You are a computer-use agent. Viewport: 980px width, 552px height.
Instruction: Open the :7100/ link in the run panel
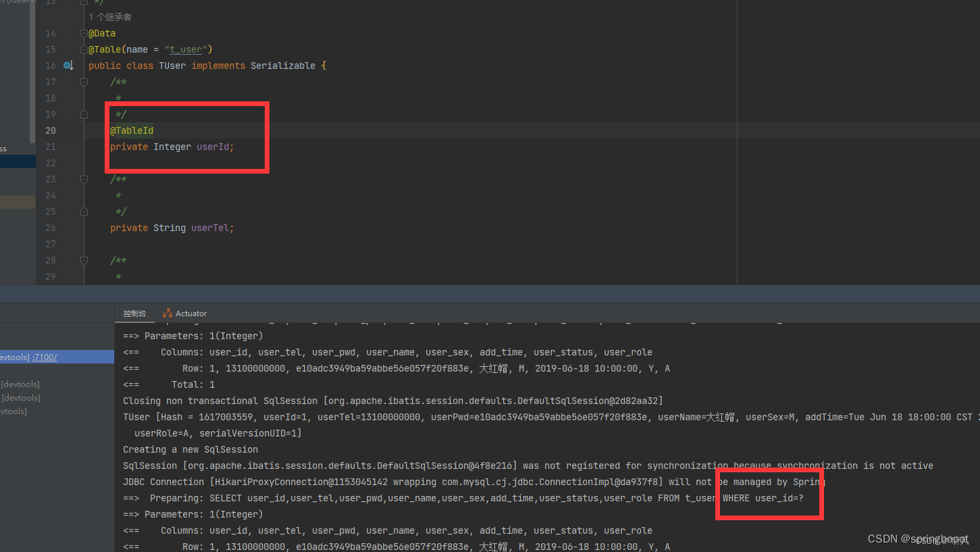[44, 357]
